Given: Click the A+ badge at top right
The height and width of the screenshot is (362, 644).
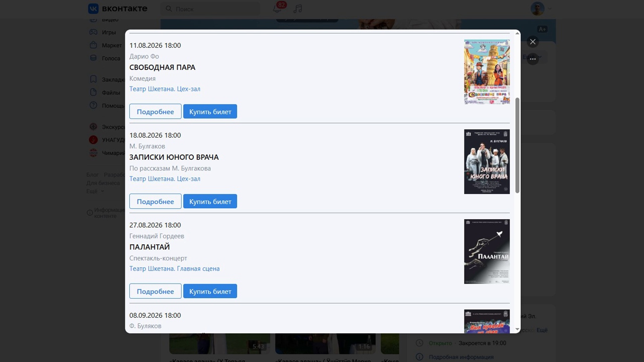Looking at the screenshot, I should [x=542, y=29].
